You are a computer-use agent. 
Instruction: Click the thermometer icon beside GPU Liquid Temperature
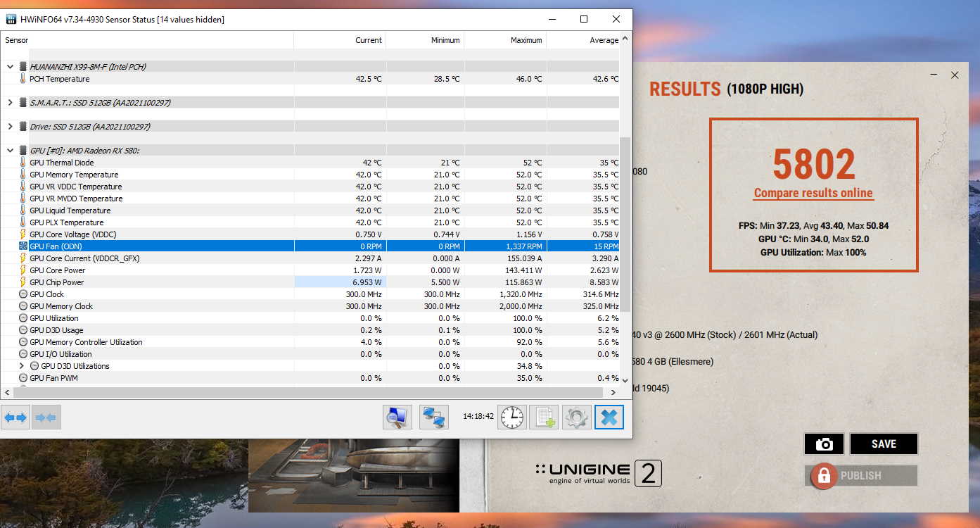tap(23, 210)
